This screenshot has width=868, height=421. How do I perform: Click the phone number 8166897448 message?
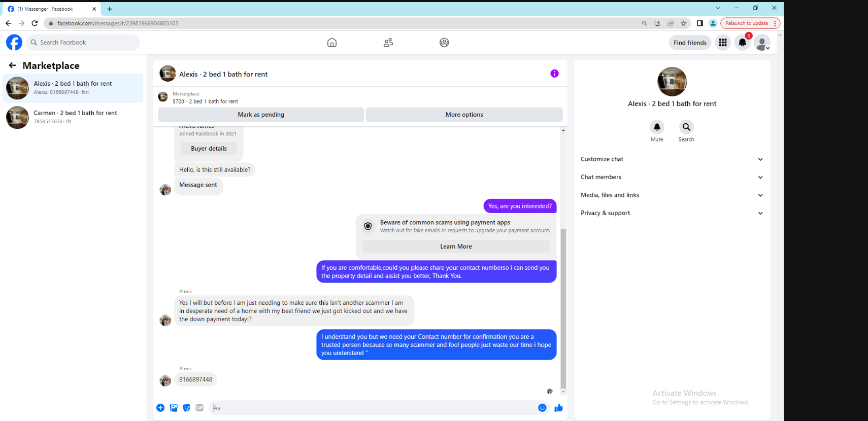click(x=195, y=379)
